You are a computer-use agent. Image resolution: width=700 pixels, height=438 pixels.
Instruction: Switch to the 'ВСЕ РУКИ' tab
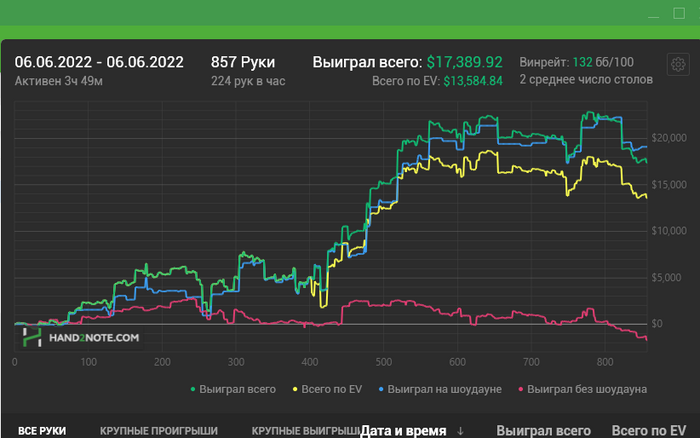[x=42, y=431]
